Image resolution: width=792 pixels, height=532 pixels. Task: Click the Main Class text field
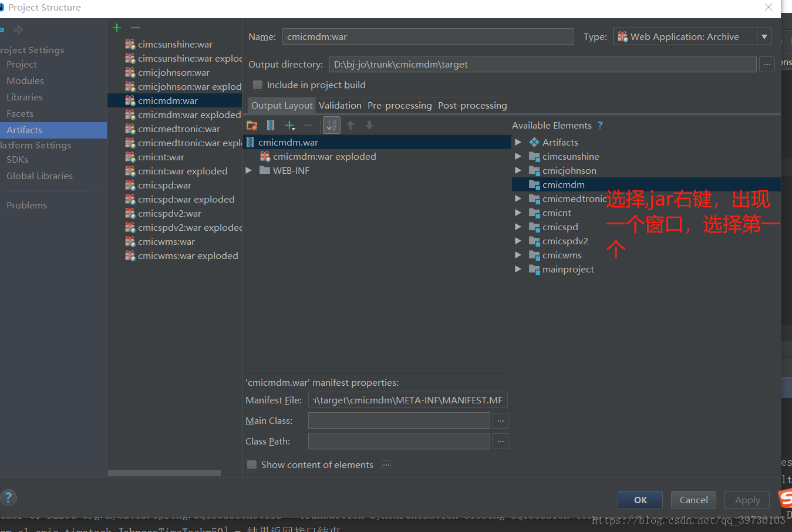pos(399,420)
